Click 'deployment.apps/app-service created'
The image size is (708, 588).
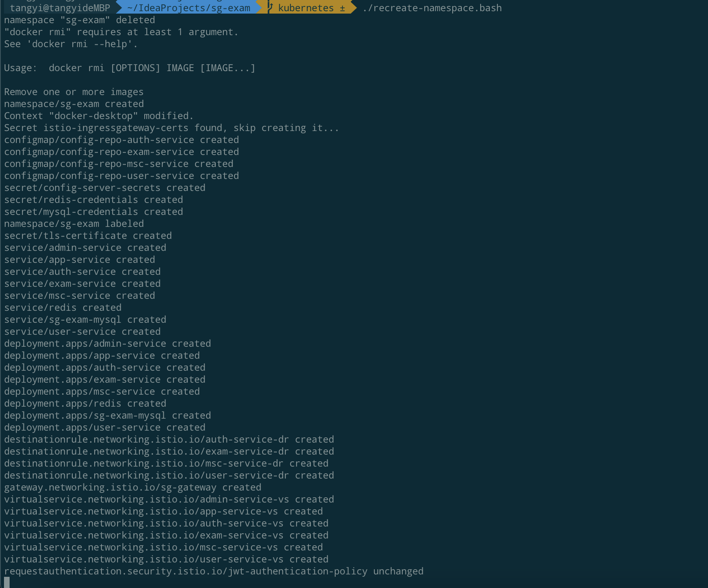[x=102, y=356]
